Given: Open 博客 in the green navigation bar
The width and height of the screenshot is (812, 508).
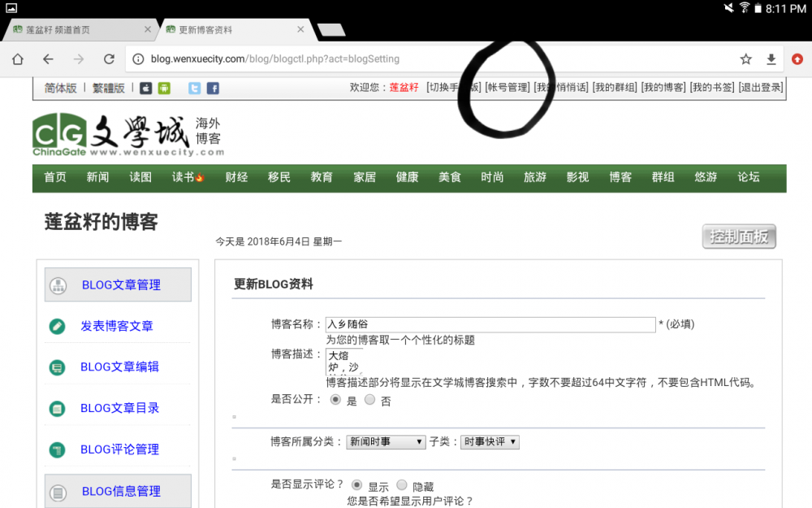Looking at the screenshot, I should 620,177.
